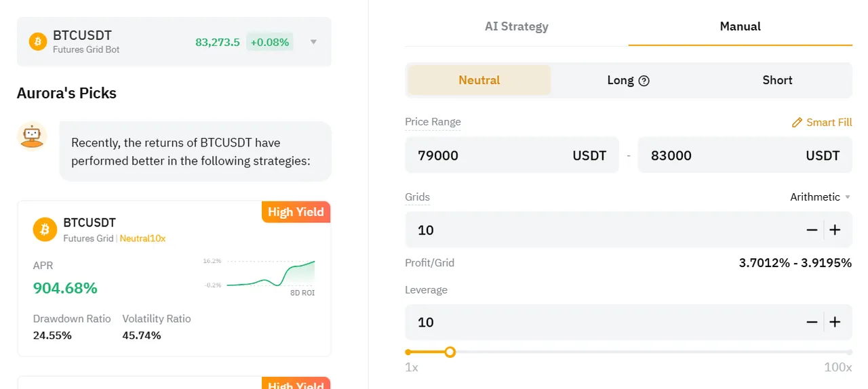
Task: Click Aurora's robot avatar icon
Action: click(x=32, y=136)
